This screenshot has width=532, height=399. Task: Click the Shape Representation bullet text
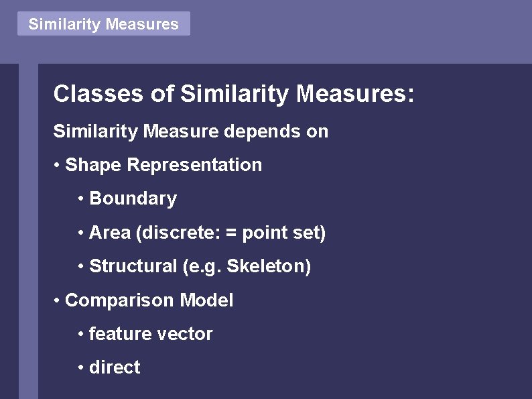tap(163, 165)
